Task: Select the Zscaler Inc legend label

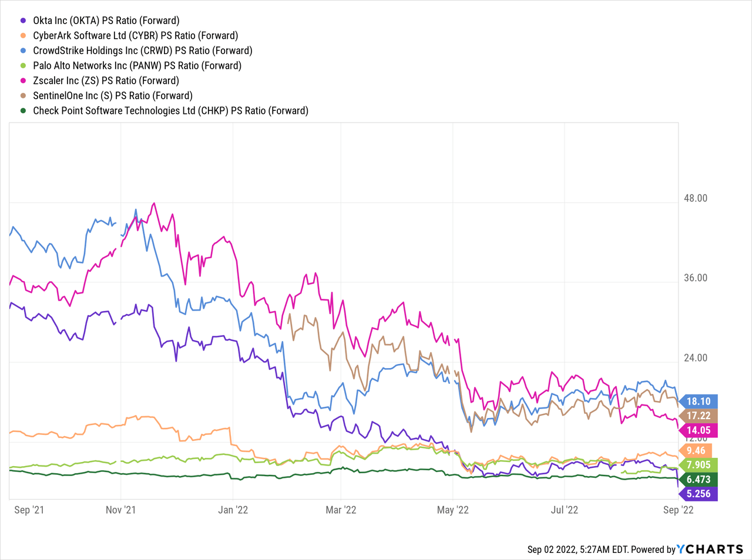Action: point(106,80)
